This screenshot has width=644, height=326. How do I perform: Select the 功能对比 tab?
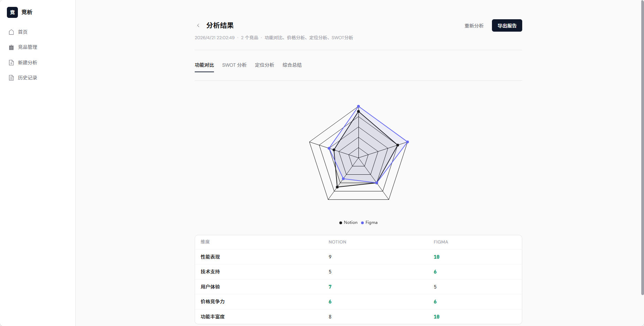click(204, 65)
